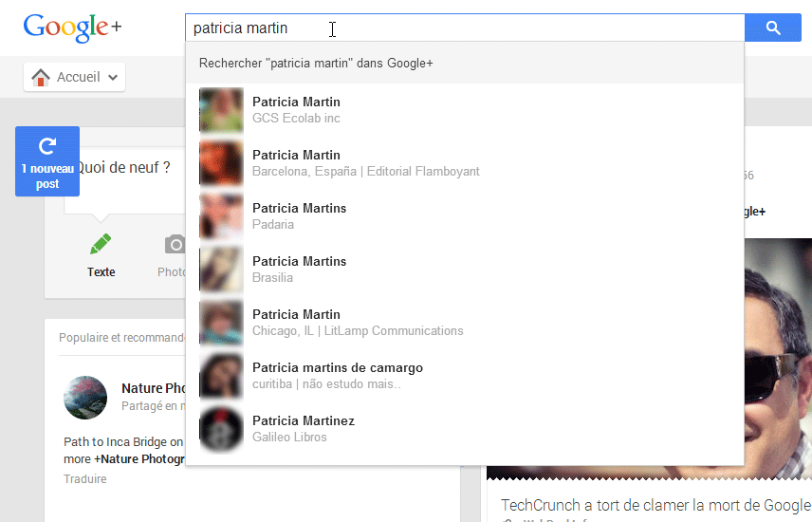
Task: Click the house icon next to Accueil
Action: point(41,77)
